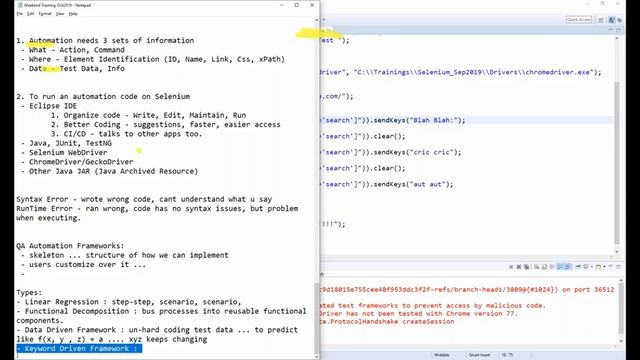Click the 'Selenium WebDriver' line
Viewport: 640px width, 360px height.
tap(64, 153)
